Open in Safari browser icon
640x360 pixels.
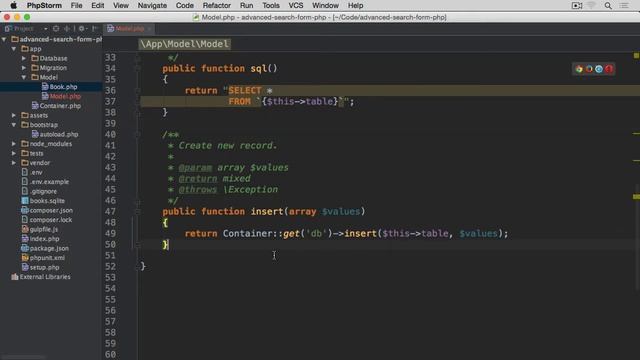[x=599, y=69]
